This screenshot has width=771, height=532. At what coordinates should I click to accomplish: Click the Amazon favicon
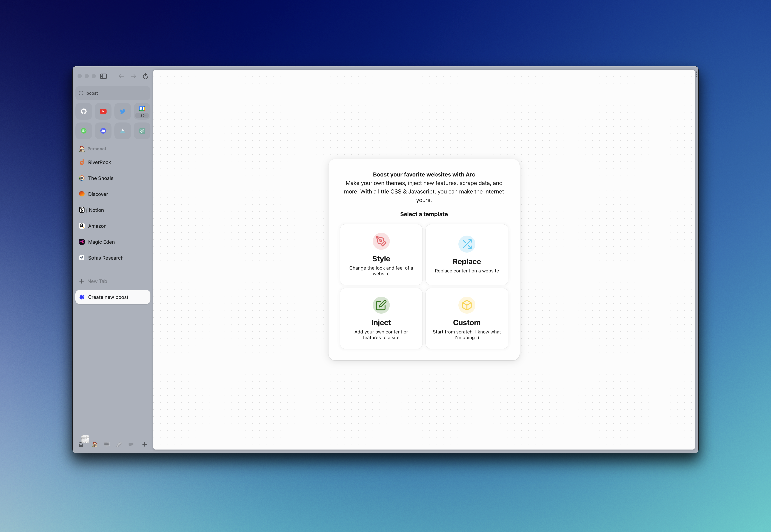pyautogui.click(x=82, y=226)
